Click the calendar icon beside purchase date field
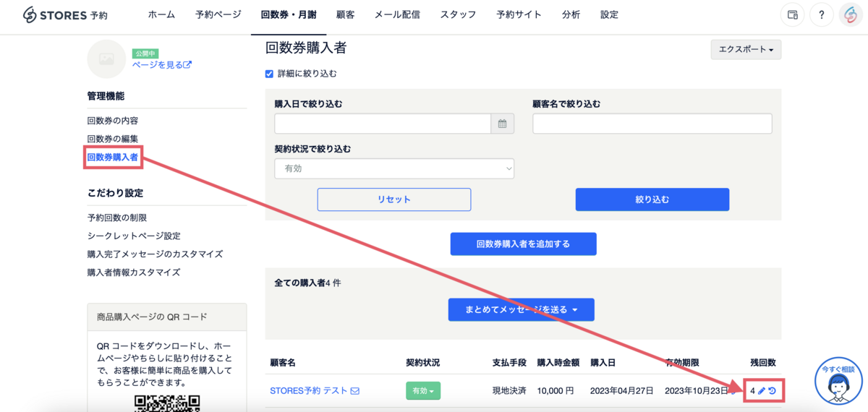The height and width of the screenshot is (412, 868). click(x=503, y=124)
